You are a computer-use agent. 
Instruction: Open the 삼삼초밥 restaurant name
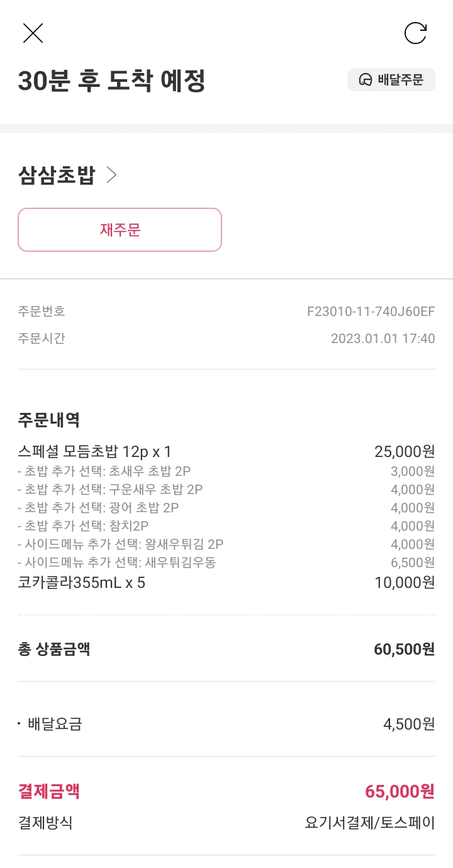57,175
